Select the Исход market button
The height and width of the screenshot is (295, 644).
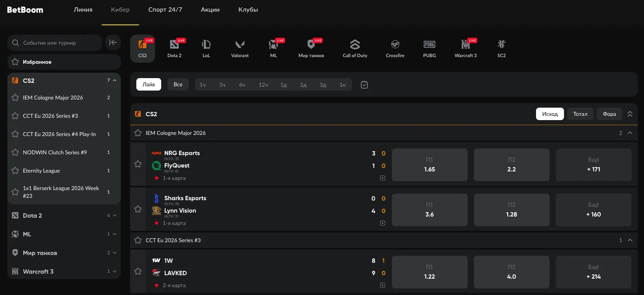pyautogui.click(x=550, y=114)
